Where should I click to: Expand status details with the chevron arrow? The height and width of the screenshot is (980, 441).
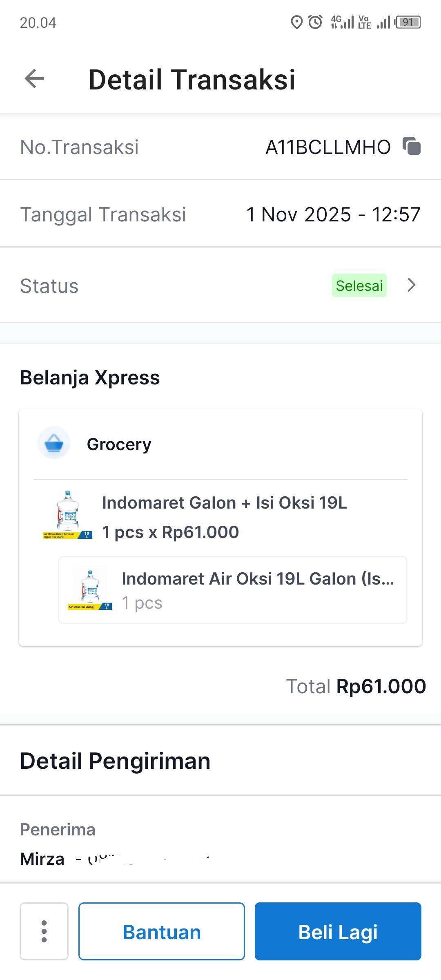point(412,285)
